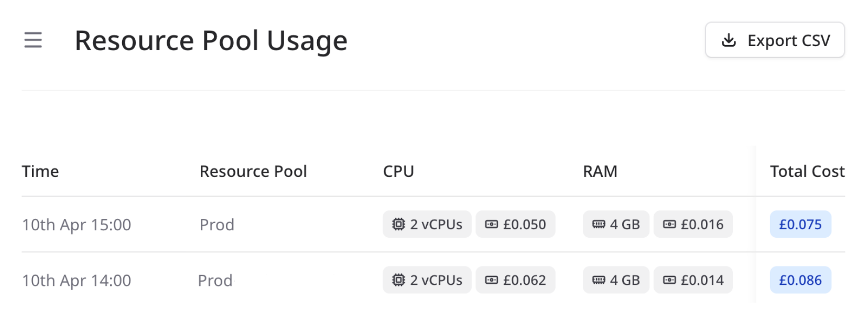Select the RAM stick icon beside 4 GB at 15:00
This screenshot has height=311, width=868.
(x=599, y=224)
